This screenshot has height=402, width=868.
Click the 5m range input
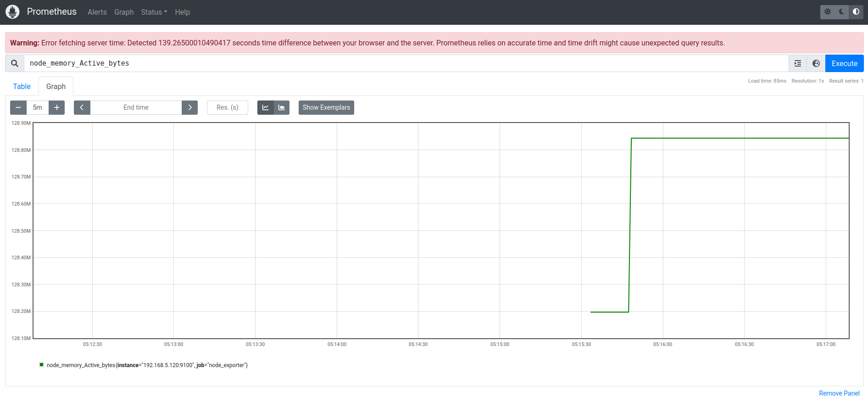(x=38, y=107)
